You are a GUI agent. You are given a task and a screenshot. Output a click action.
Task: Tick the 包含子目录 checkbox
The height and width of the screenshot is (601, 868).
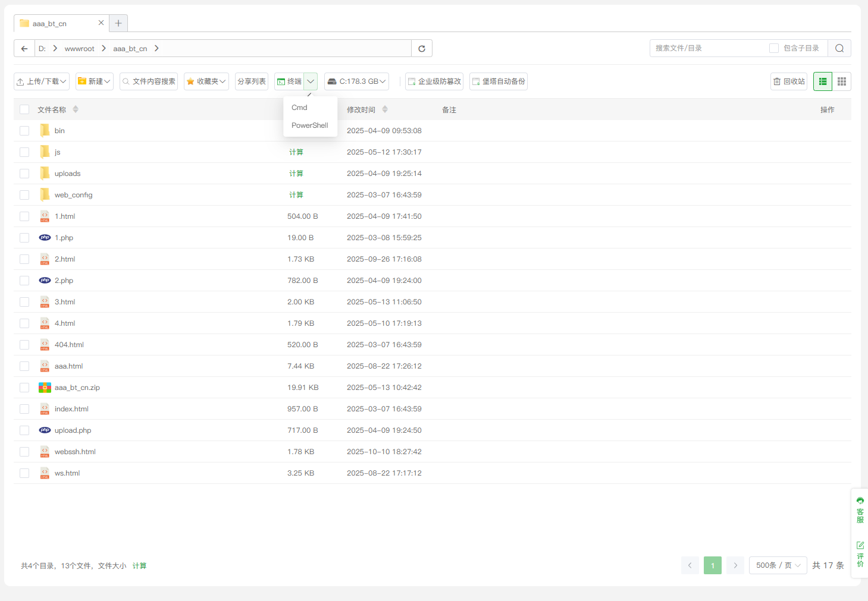(774, 48)
